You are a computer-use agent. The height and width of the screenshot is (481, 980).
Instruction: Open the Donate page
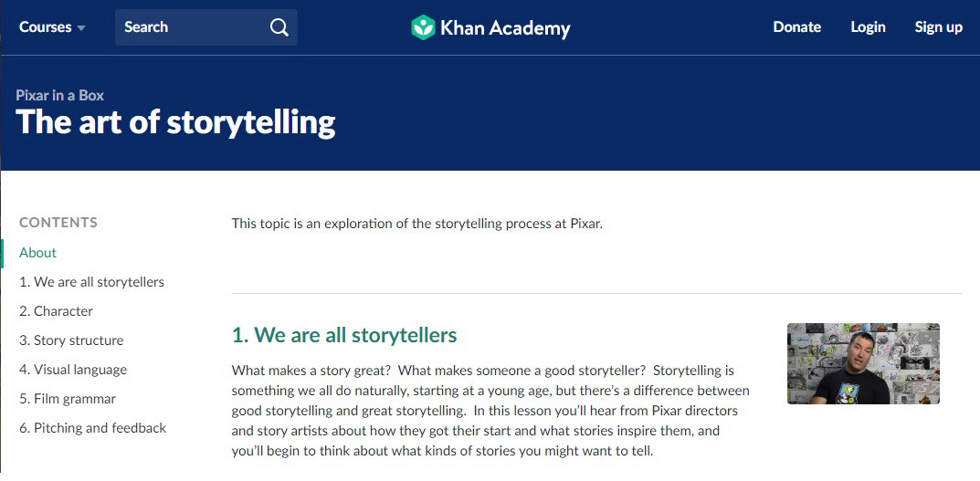(796, 26)
